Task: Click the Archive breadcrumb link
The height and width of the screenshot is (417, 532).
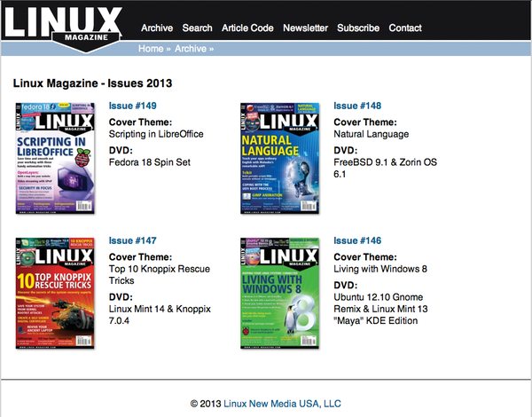Action: click(191, 49)
